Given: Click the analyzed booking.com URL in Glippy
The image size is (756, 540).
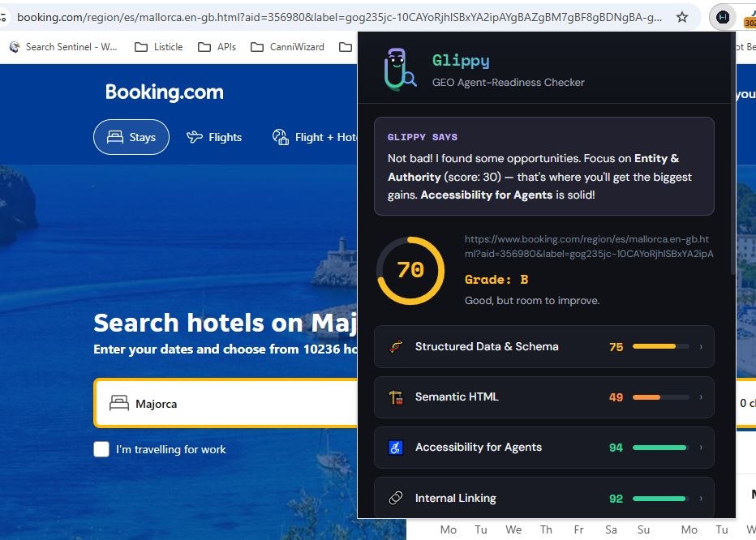Looking at the screenshot, I should [589, 246].
